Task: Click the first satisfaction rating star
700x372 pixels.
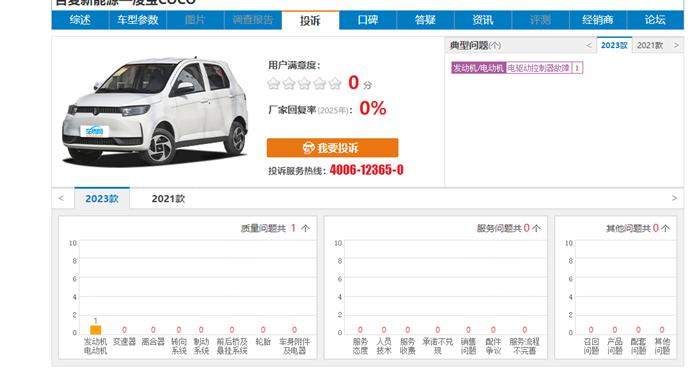Action: (274, 84)
